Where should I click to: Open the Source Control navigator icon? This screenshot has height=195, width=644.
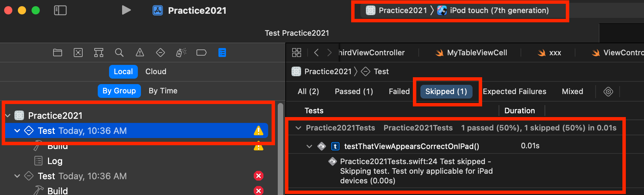(78, 53)
